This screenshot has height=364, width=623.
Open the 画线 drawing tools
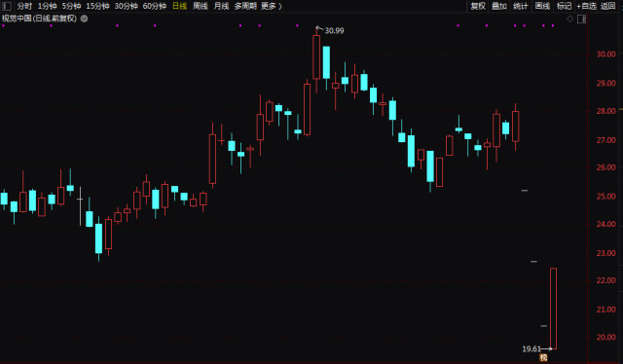tap(542, 6)
